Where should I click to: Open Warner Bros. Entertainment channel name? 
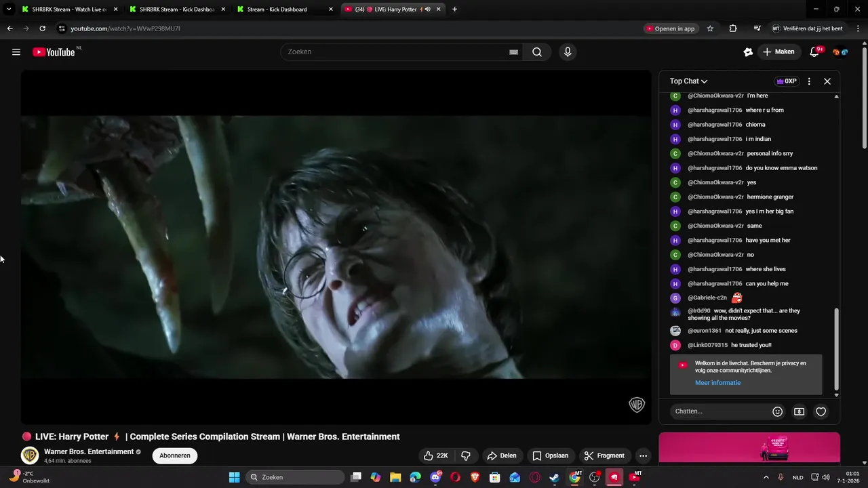click(x=89, y=452)
